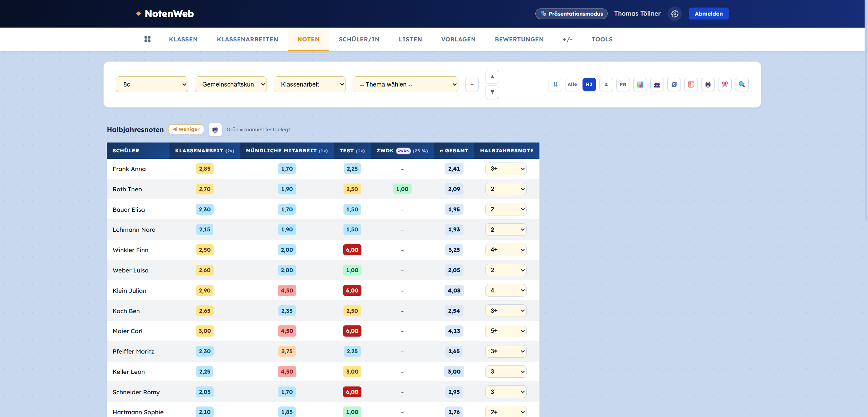Click Pfeiffer Moritz's orange 3,75 grade

point(287,351)
